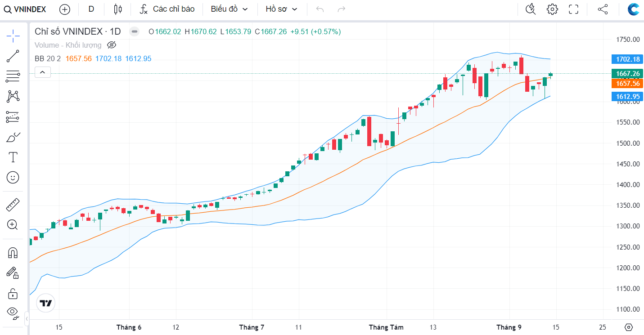Click the BB lower value 1612.95 in legend
The height and width of the screenshot is (335, 644).
point(138,58)
